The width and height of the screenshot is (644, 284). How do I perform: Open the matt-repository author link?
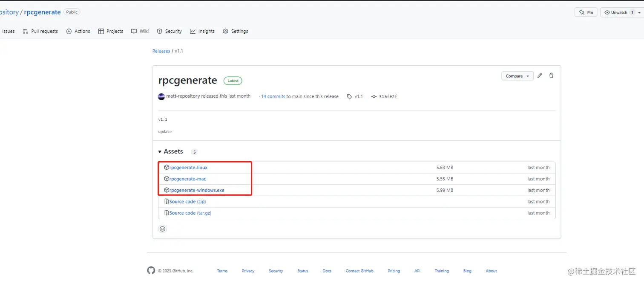tap(183, 96)
